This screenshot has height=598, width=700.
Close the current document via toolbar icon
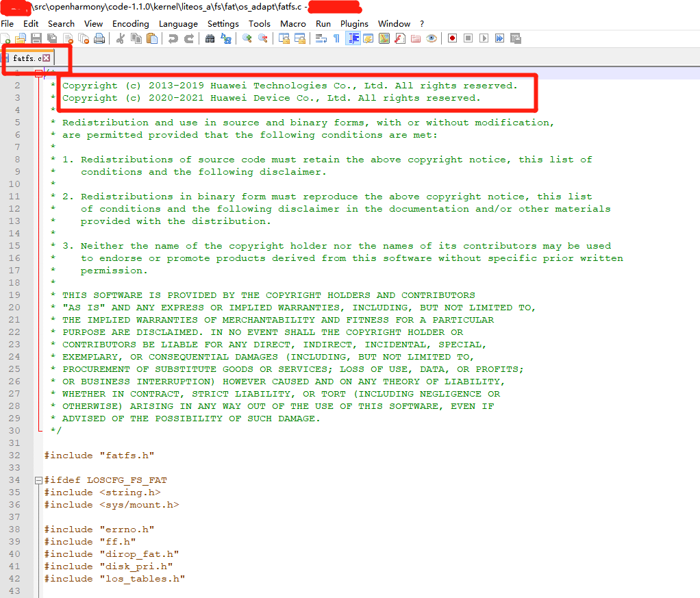(x=68, y=38)
